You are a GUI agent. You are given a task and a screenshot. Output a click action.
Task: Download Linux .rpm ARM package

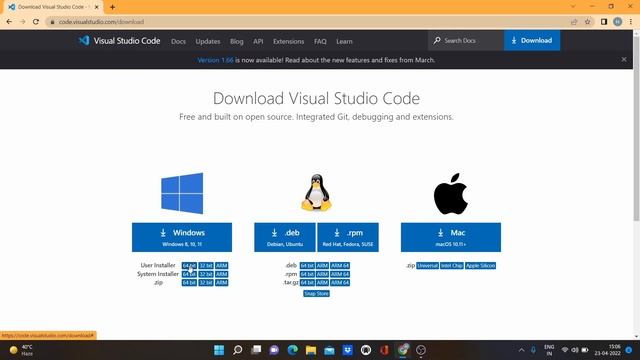(322, 274)
